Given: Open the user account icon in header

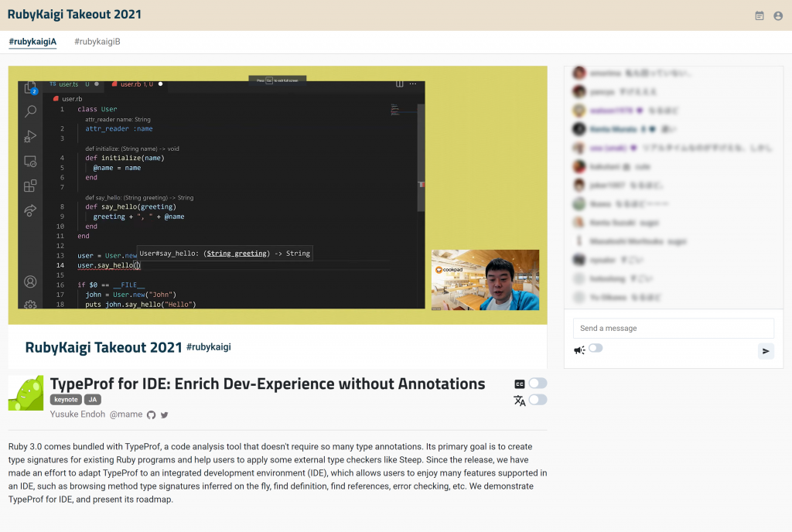Looking at the screenshot, I should coord(778,15).
